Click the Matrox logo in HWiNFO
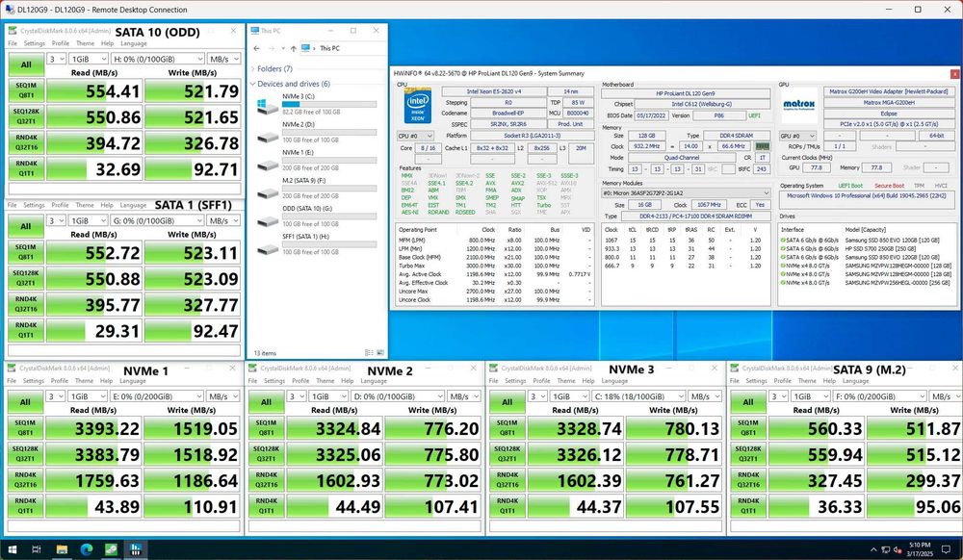Viewport: 963px width, 560px height. [x=799, y=106]
